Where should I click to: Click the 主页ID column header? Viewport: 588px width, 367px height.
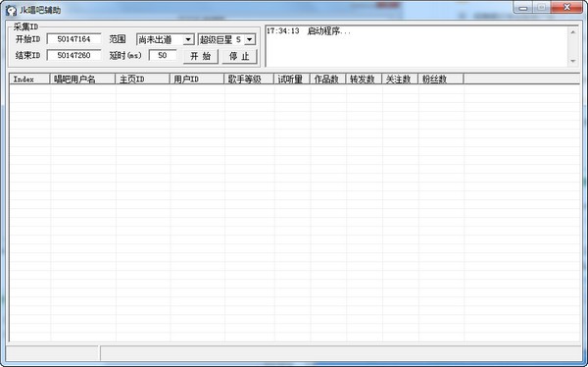click(142, 79)
